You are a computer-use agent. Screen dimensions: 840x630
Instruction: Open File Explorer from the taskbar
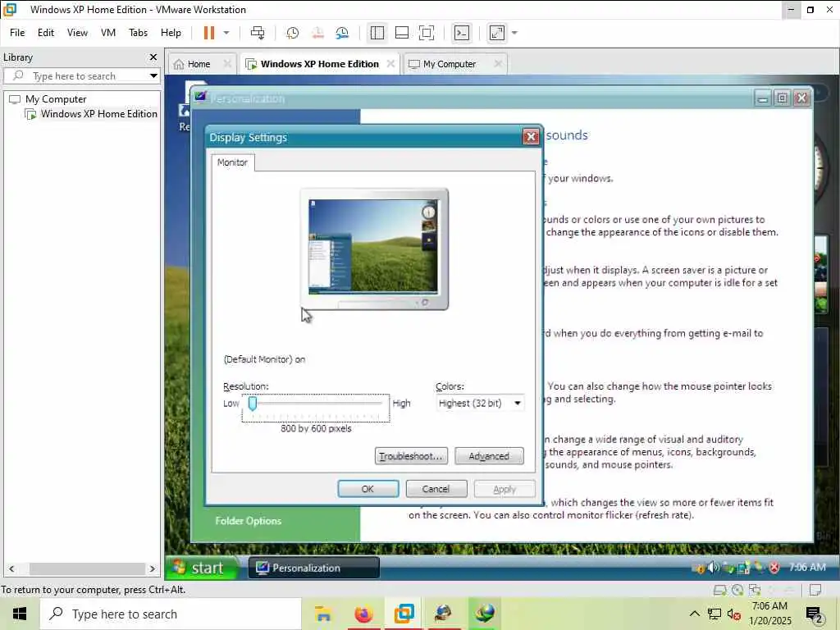[x=323, y=614]
